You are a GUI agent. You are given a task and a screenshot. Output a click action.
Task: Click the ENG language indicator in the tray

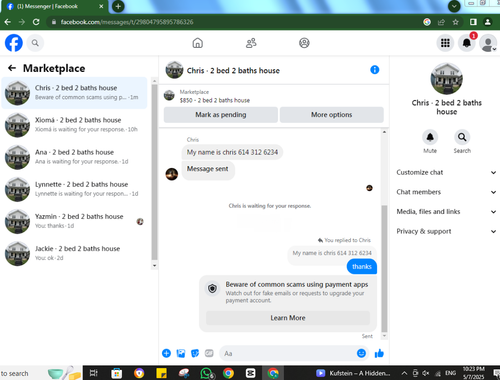click(450, 373)
